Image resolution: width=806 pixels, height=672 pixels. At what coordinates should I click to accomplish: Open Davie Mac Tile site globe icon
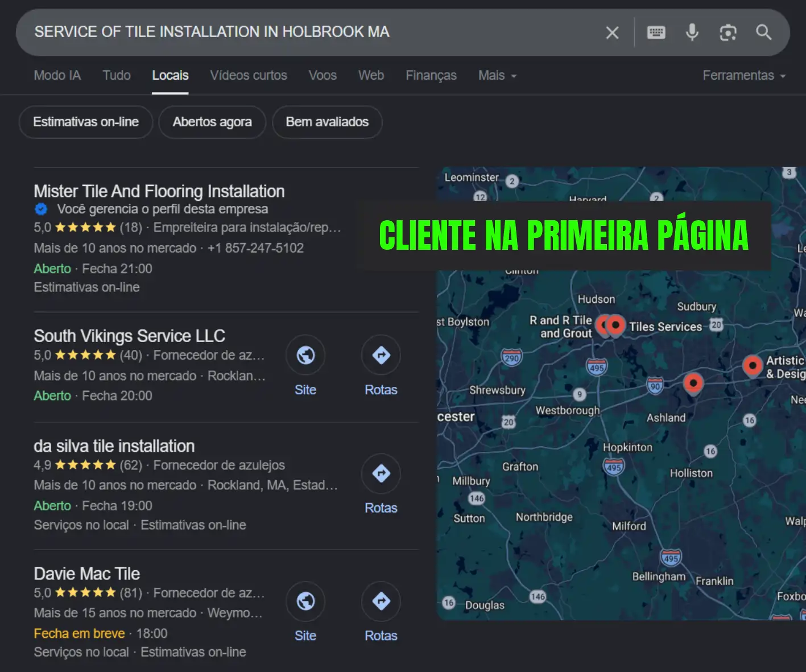(305, 601)
